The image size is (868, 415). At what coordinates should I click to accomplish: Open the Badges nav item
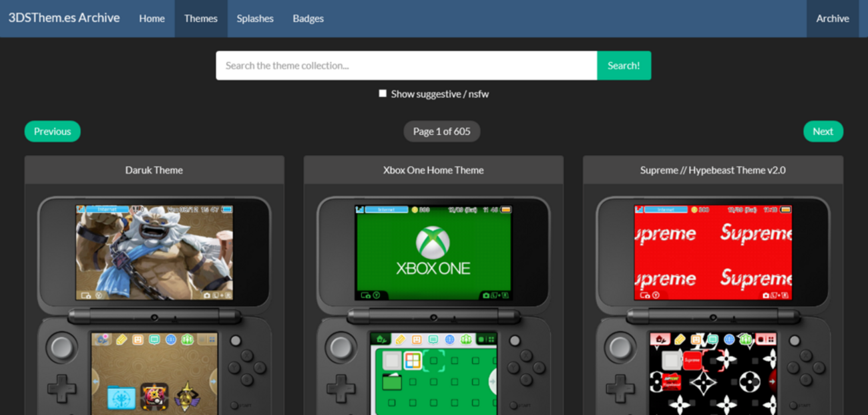click(308, 19)
